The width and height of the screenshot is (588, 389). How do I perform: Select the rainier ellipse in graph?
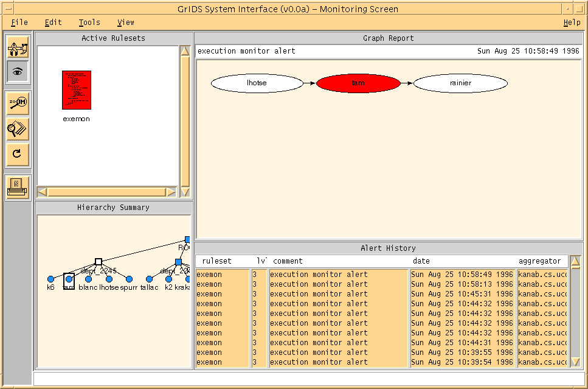click(460, 83)
